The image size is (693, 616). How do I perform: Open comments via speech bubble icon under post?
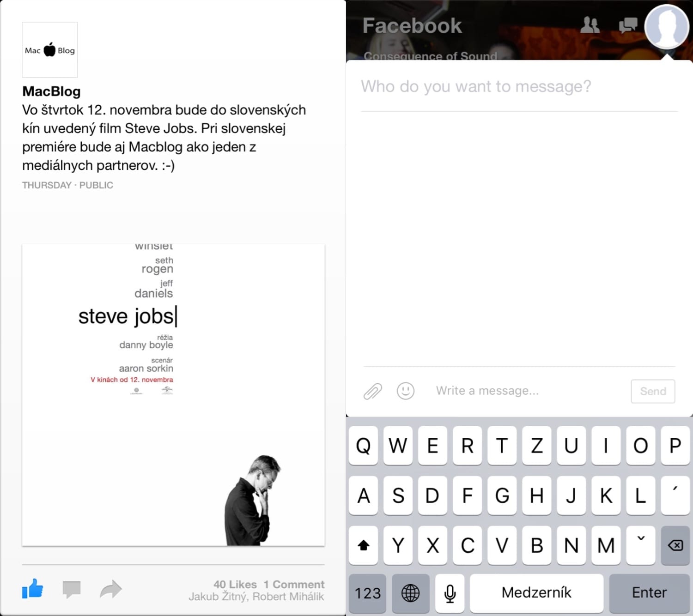click(72, 590)
